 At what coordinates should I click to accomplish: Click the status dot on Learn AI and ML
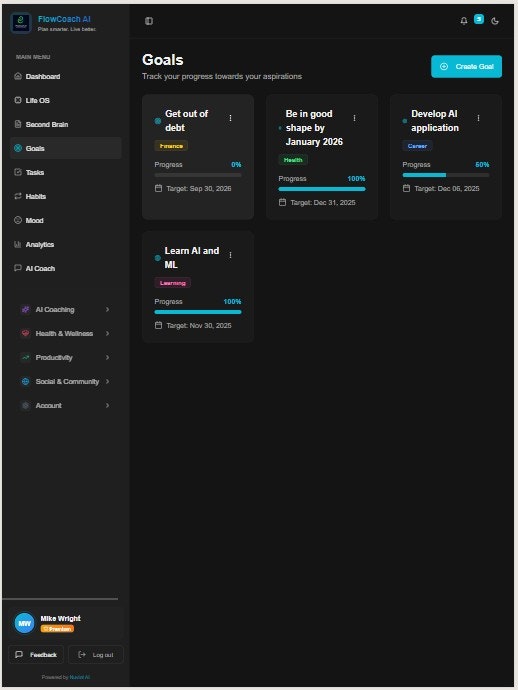tap(158, 258)
